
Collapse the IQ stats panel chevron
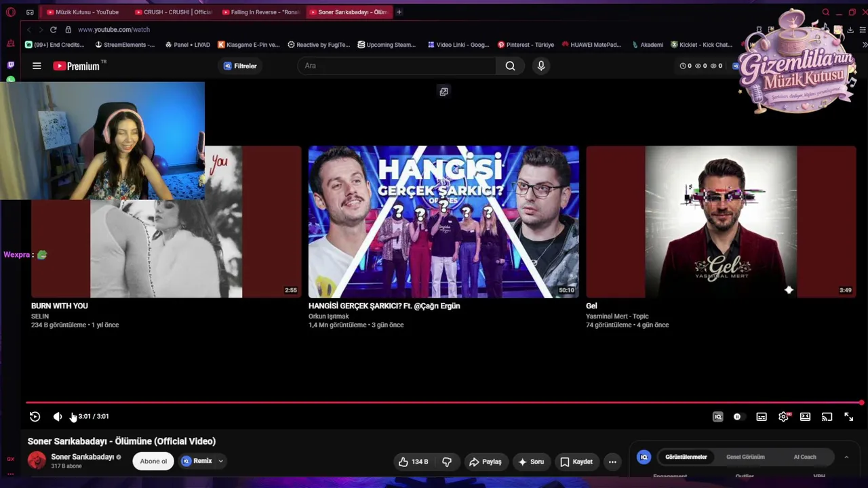click(x=846, y=457)
